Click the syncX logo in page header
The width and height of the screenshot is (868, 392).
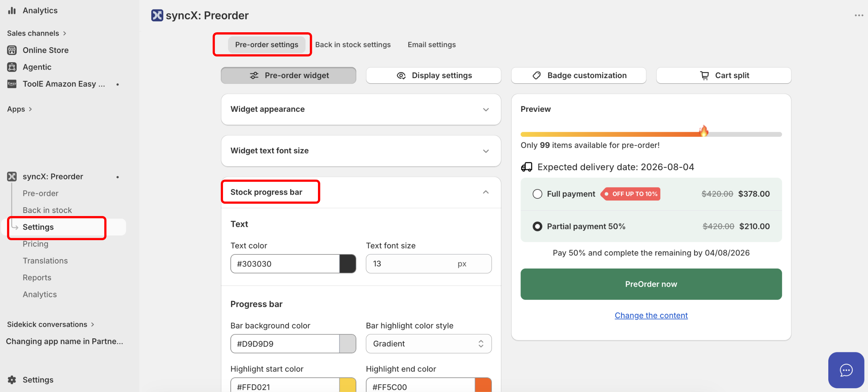pyautogui.click(x=157, y=16)
